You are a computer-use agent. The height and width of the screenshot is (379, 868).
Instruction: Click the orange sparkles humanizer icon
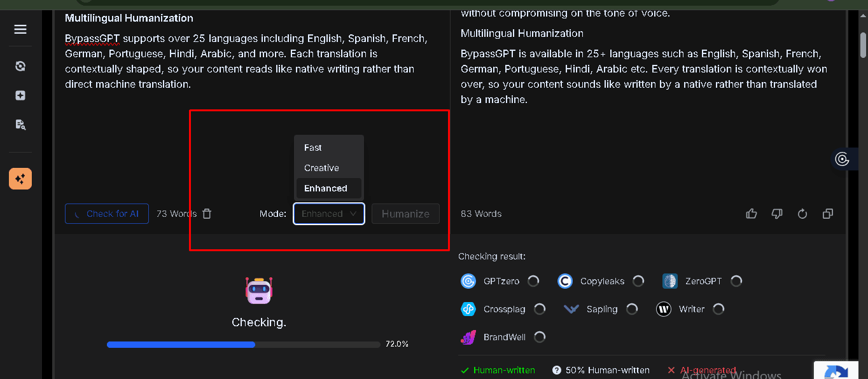[20, 179]
